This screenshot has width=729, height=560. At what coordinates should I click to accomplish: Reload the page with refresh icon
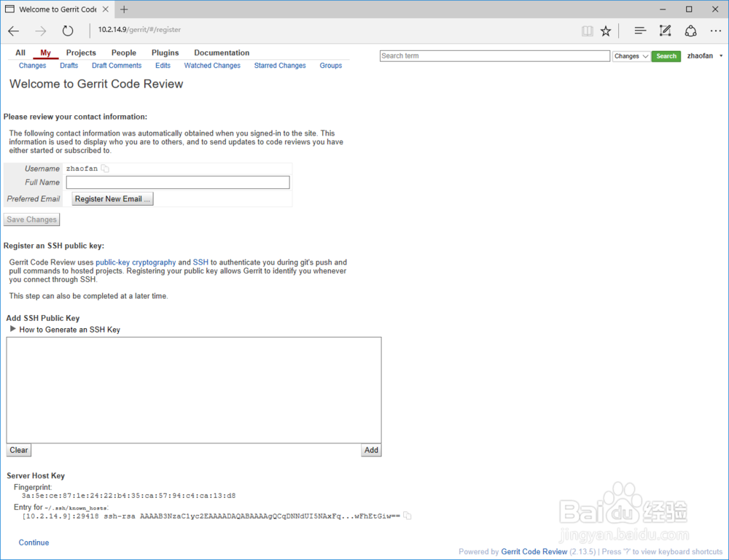coord(68,31)
